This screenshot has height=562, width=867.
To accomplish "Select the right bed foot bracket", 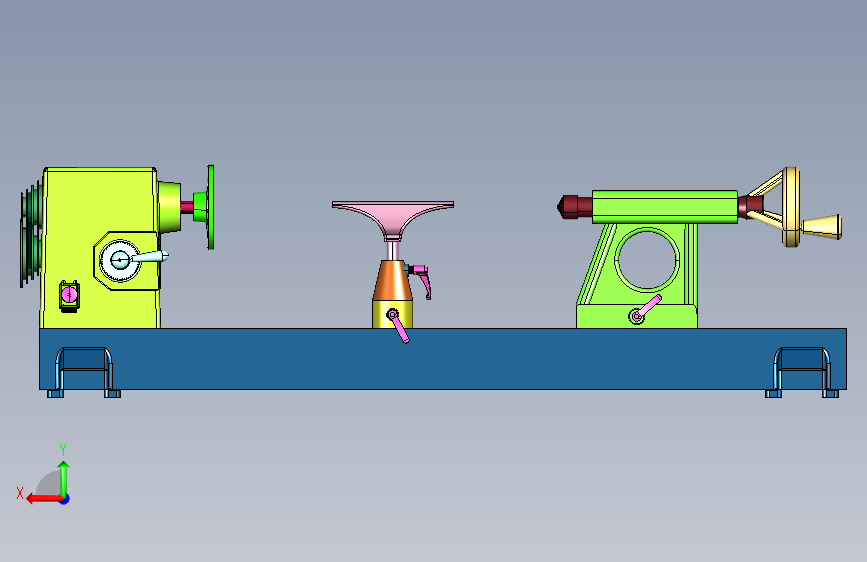I will [802, 372].
